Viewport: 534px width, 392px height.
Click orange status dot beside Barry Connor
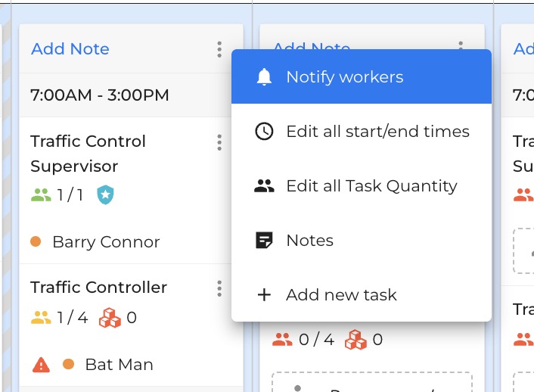coord(36,242)
